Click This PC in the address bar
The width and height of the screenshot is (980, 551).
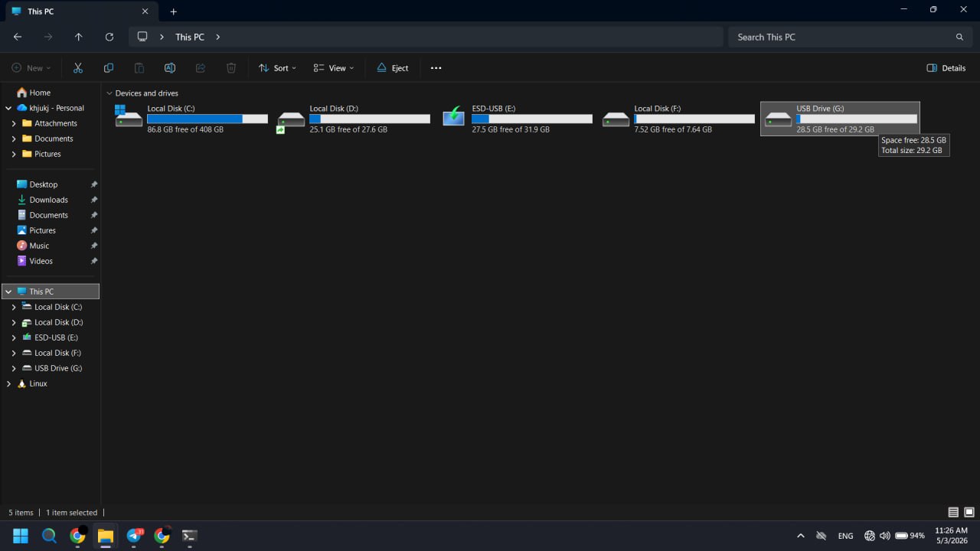[190, 37]
